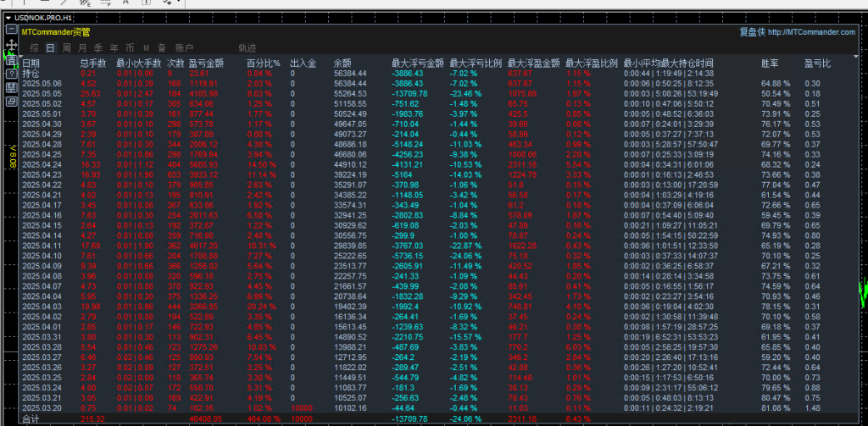The width and height of the screenshot is (868, 426).
Task: Select the 月 (monthly) tab
Action: point(83,48)
